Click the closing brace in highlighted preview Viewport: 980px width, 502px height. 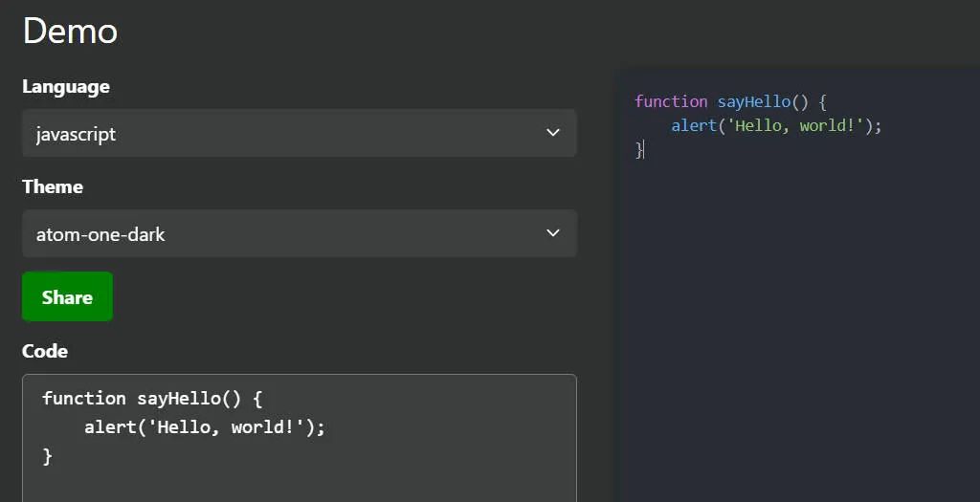[x=639, y=149]
